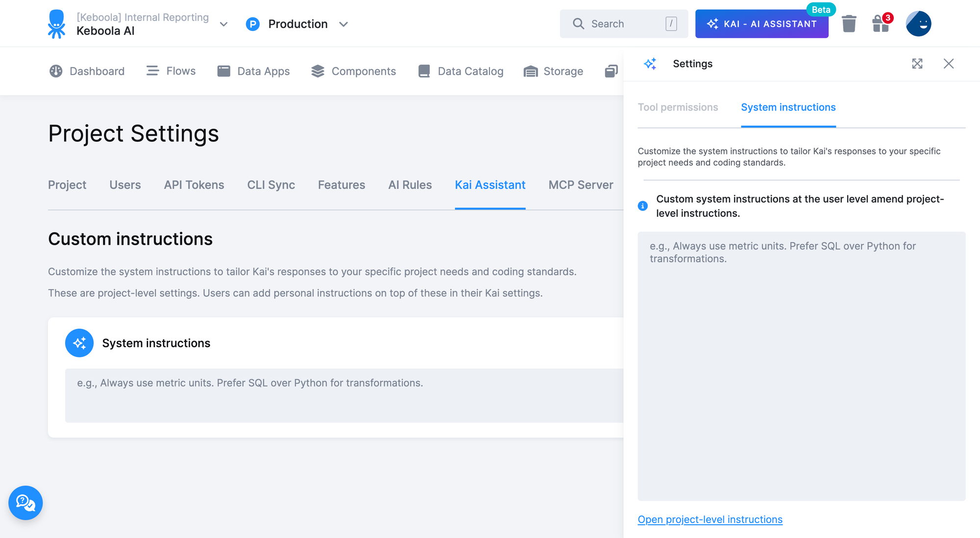This screenshot has height=538, width=980.
Task: Open project-level instructions link
Action: pyautogui.click(x=710, y=519)
